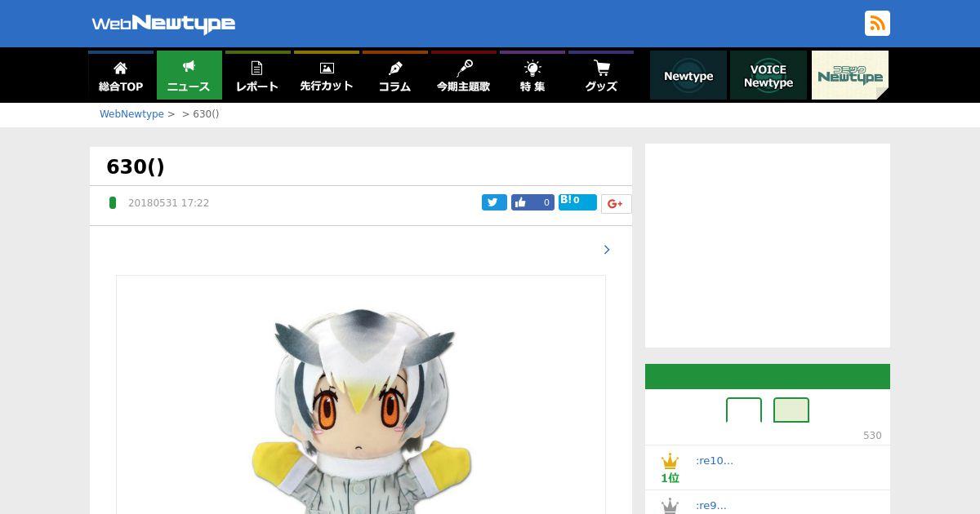Image resolution: width=980 pixels, height=514 pixels.
Task: Open the Newtype banner link
Action: point(688,75)
